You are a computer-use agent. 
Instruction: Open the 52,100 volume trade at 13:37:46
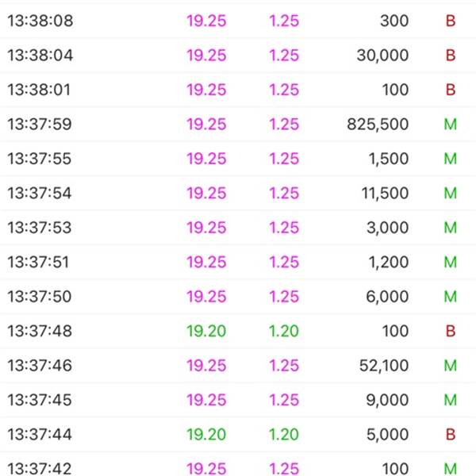tap(238, 366)
